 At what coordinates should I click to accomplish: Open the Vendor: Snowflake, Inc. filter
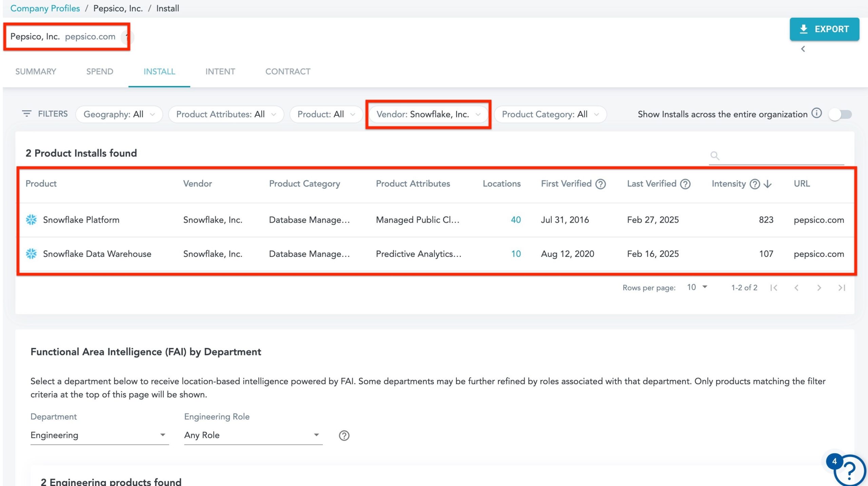[x=428, y=114]
